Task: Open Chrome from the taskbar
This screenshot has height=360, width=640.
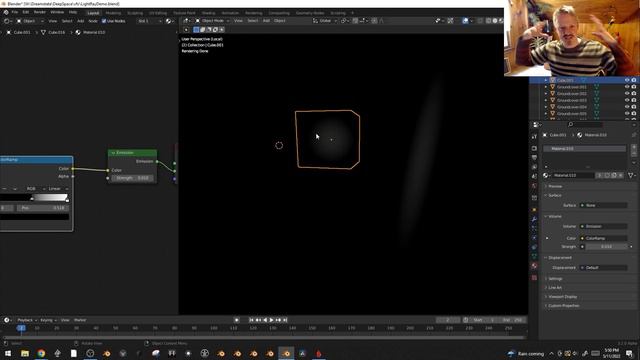Action: tap(41, 353)
